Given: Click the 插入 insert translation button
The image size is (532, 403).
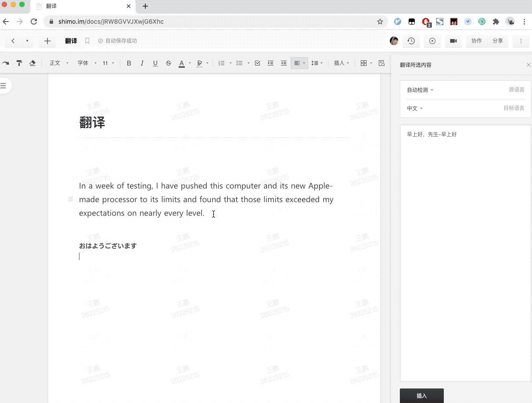Looking at the screenshot, I should pos(422,396).
